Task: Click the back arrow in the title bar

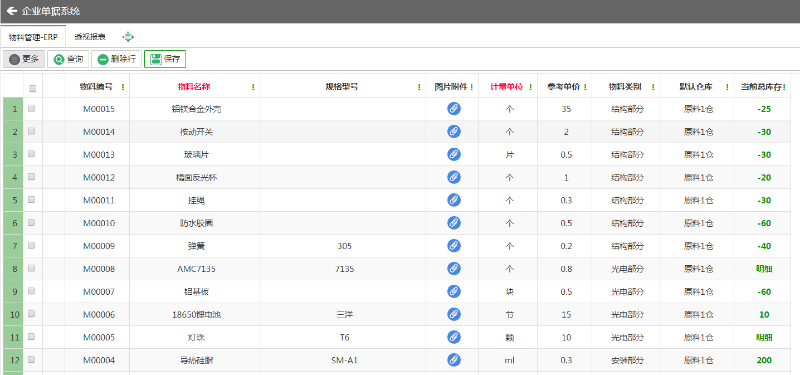Action: [12, 11]
